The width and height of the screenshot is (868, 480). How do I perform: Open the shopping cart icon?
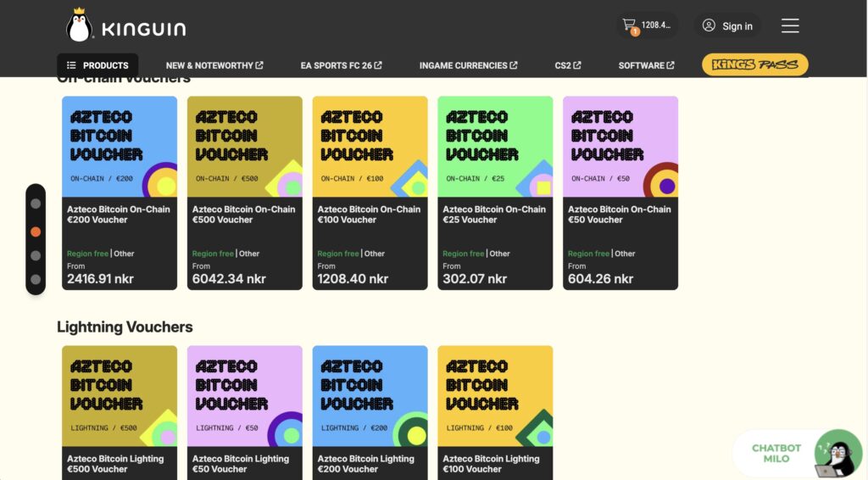click(629, 25)
